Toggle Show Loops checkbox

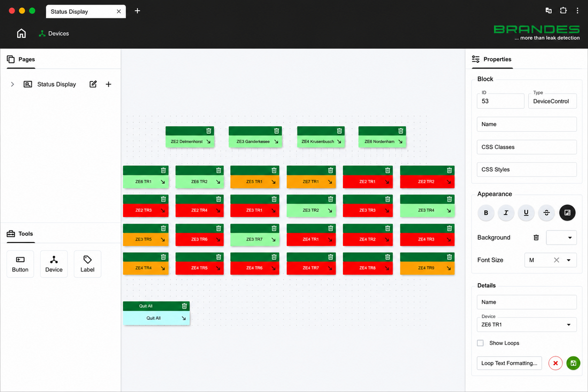[x=480, y=343]
